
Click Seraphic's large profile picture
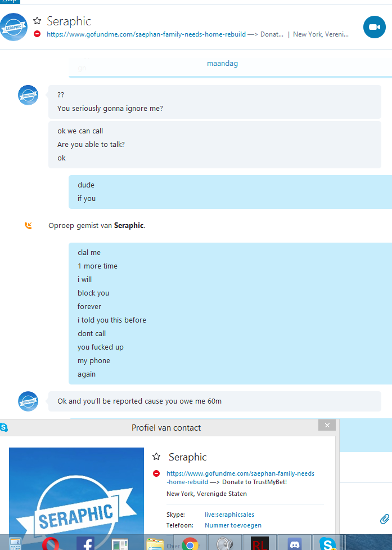click(76, 491)
